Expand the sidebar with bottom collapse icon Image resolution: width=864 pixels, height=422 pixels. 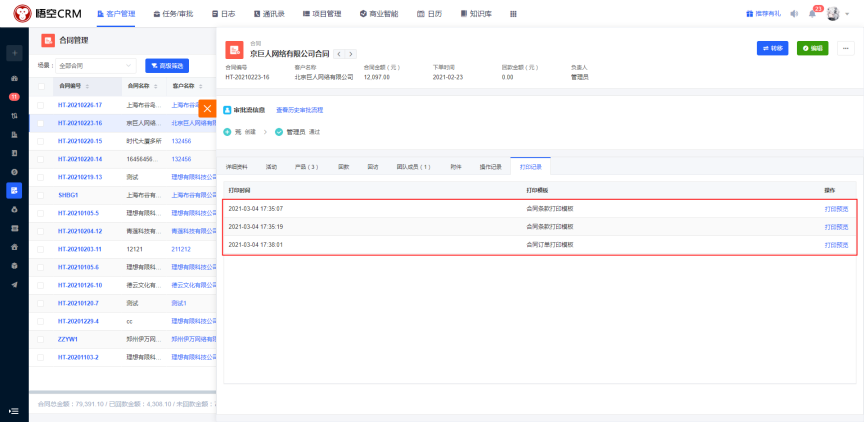pos(14,410)
